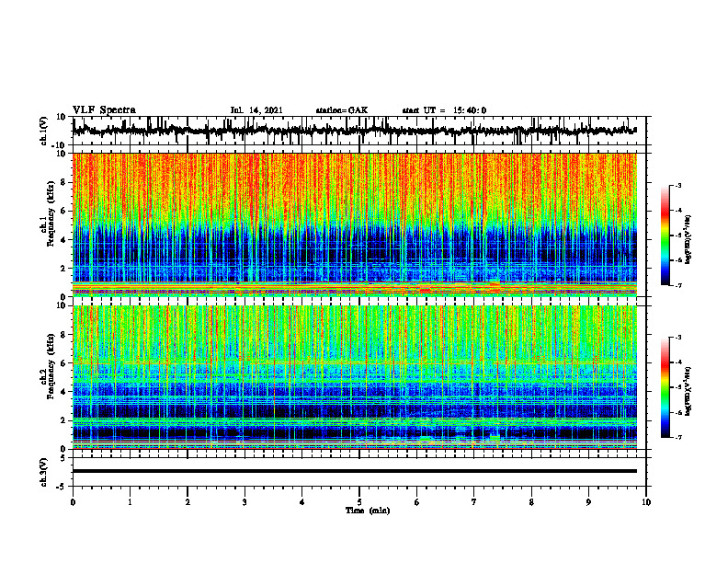The width and height of the screenshot is (728, 563).
Task: Click the time axis tick label '0'
Action: tap(73, 502)
